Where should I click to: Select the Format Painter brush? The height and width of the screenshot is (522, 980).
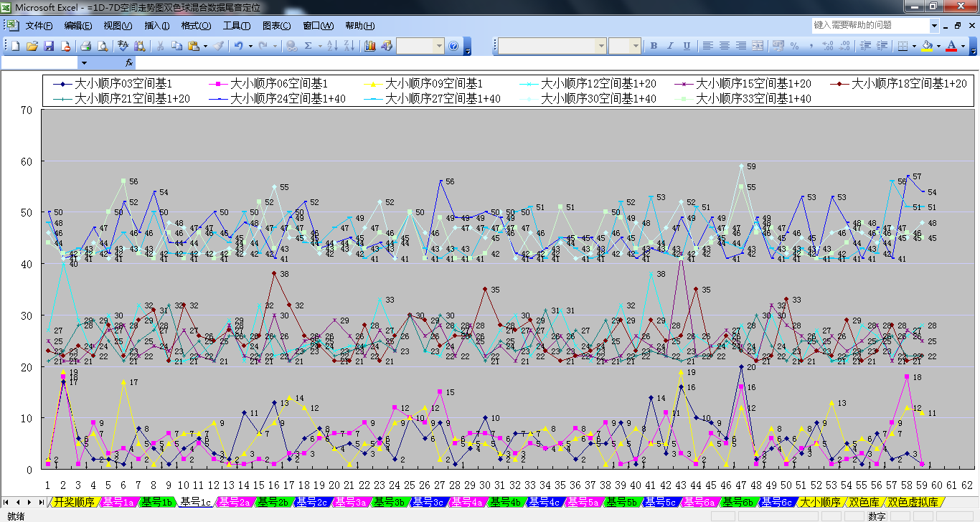219,46
